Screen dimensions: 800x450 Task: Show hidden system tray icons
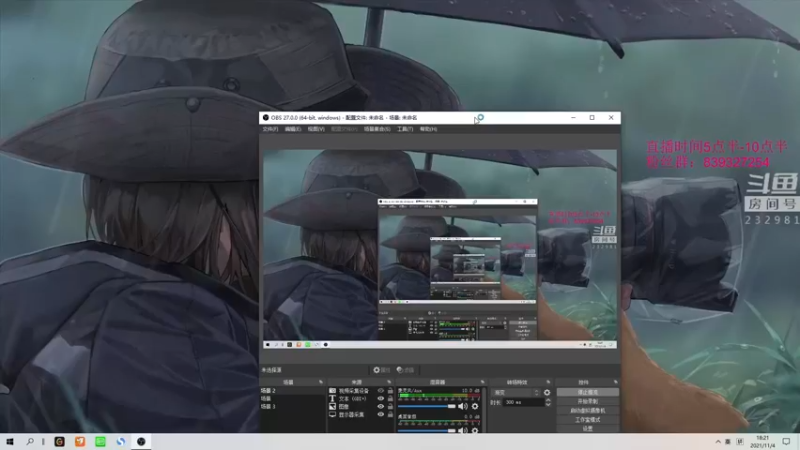pos(718,441)
